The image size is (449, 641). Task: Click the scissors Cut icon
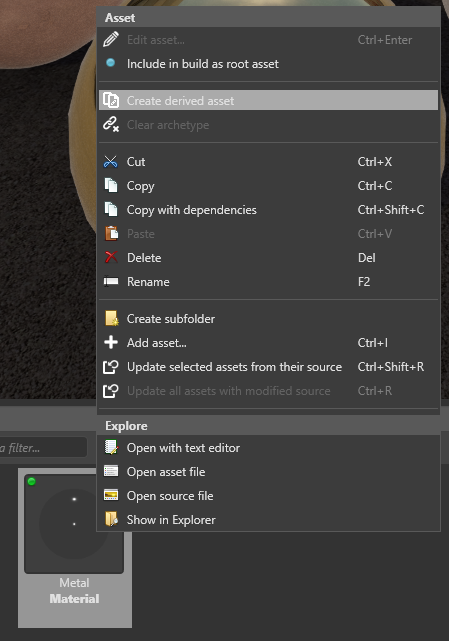click(110, 161)
